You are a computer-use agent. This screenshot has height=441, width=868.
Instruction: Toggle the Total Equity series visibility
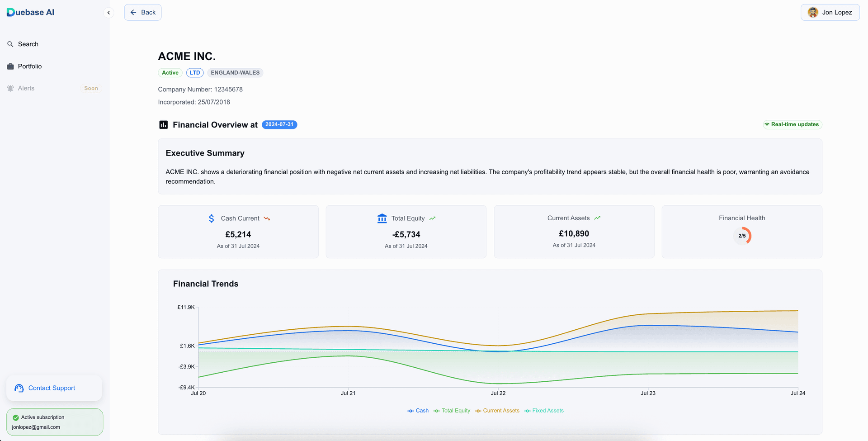(x=452, y=410)
